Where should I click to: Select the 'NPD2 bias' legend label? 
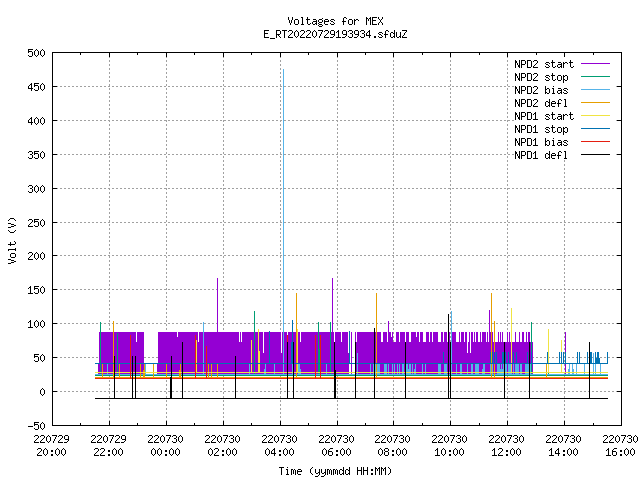[x=541, y=90]
